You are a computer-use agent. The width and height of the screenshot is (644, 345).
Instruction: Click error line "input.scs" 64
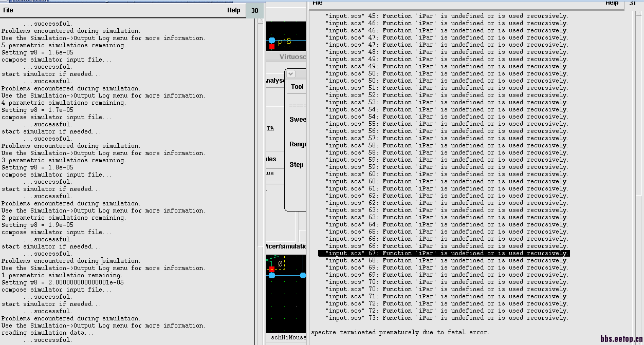pos(447,224)
